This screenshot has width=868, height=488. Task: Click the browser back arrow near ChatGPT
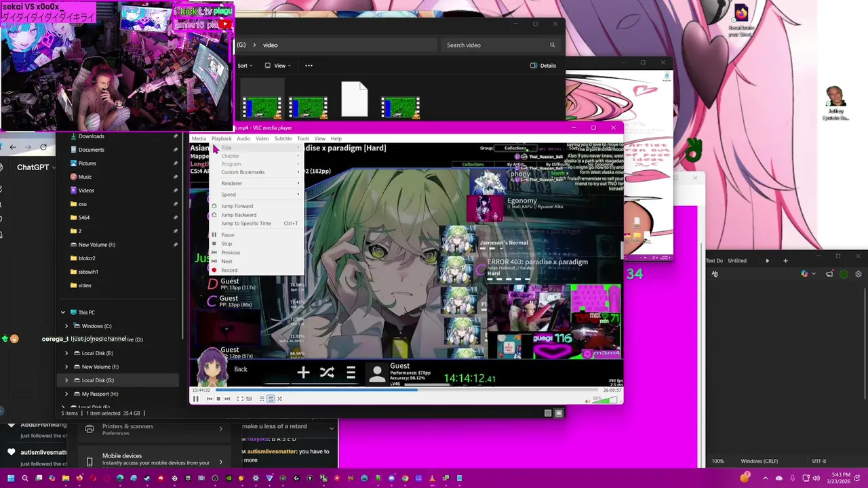(12, 147)
